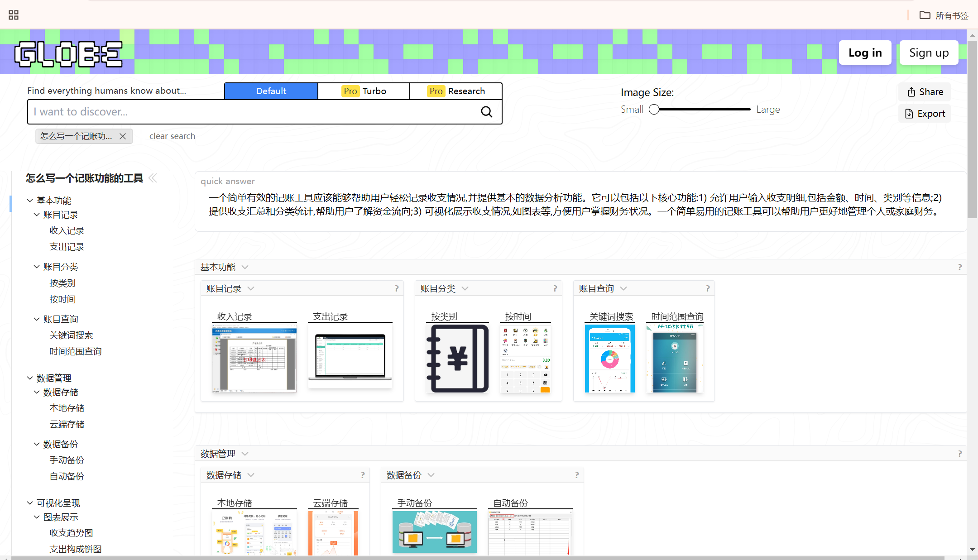Open the GLOBE logo homepage
978x560 pixels.
68,54
